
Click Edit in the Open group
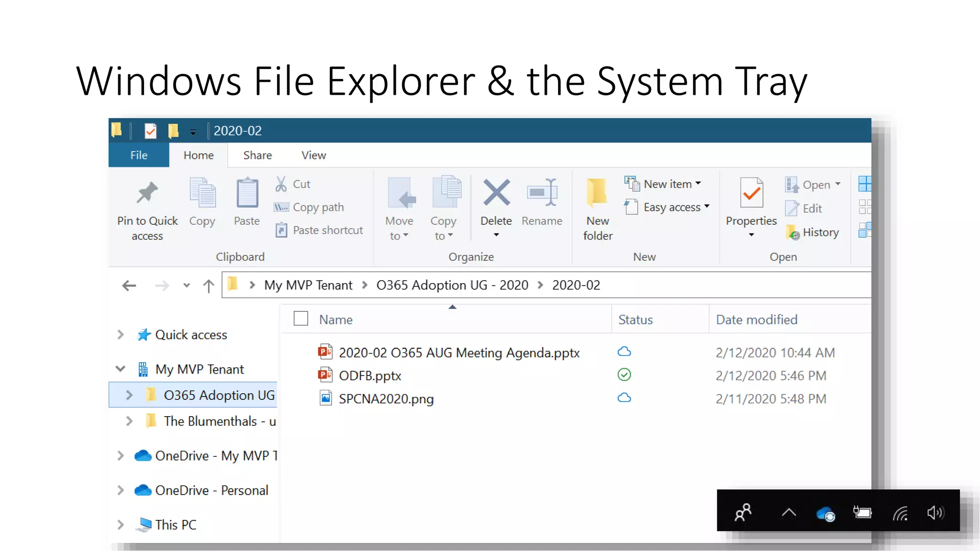point(803,209)
